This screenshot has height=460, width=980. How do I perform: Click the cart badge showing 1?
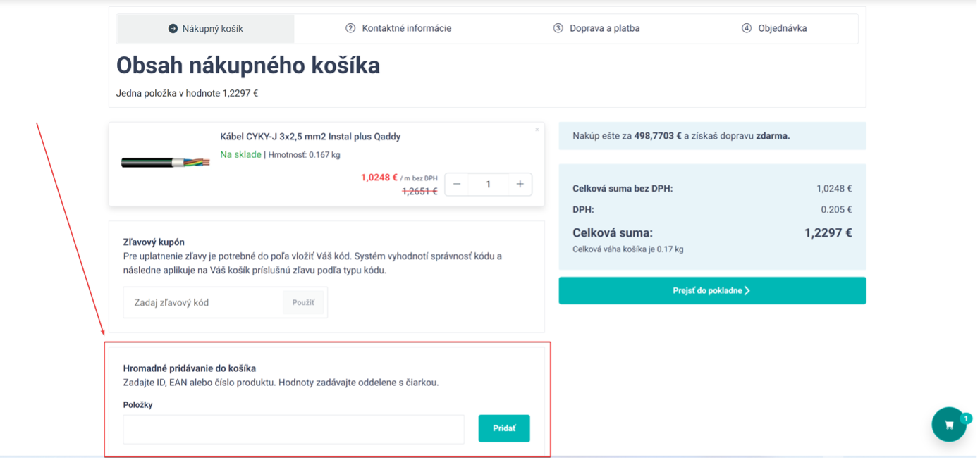tap(966, 418)
